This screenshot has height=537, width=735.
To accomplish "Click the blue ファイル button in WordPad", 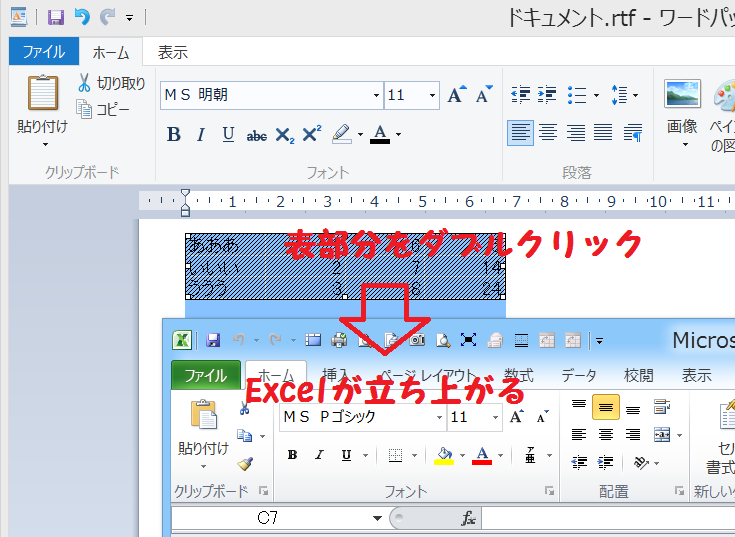I will pos(44,52).
